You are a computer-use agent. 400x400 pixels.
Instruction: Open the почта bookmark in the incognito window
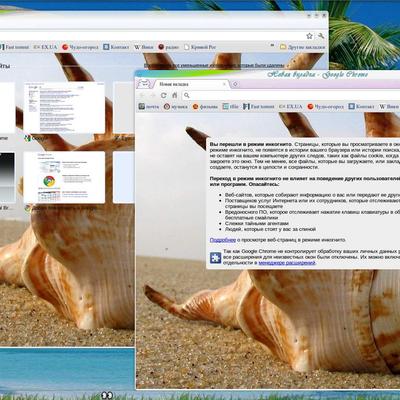(x=149, y=106)
